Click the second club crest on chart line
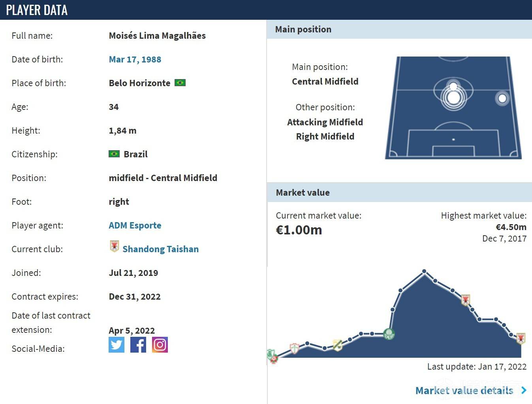Image resolution: width=532 pixels, height=404 pixels. 294,349
